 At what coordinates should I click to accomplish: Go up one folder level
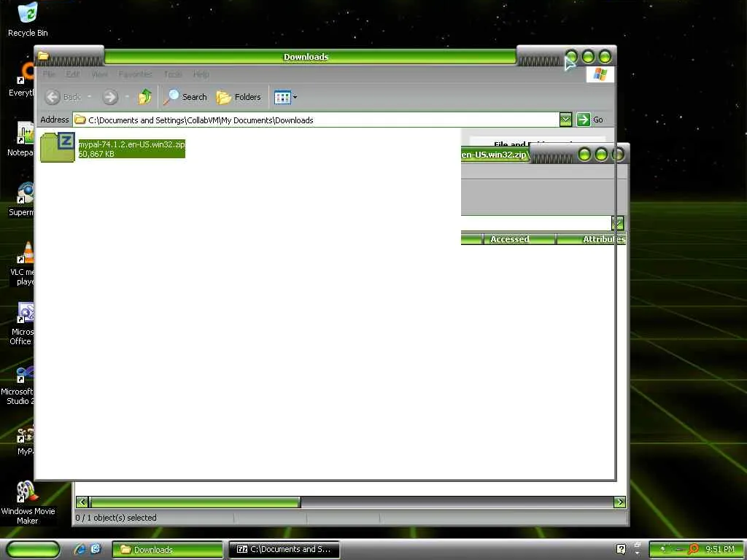(x=145, y=97)
